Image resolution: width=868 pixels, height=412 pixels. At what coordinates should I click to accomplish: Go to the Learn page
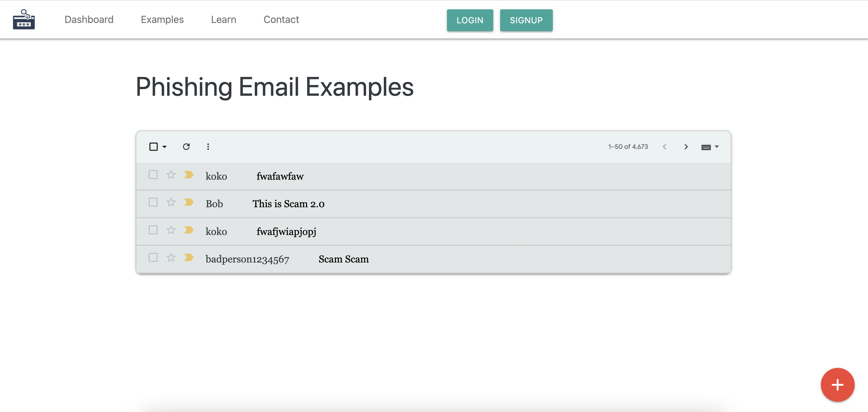[223, 20]
